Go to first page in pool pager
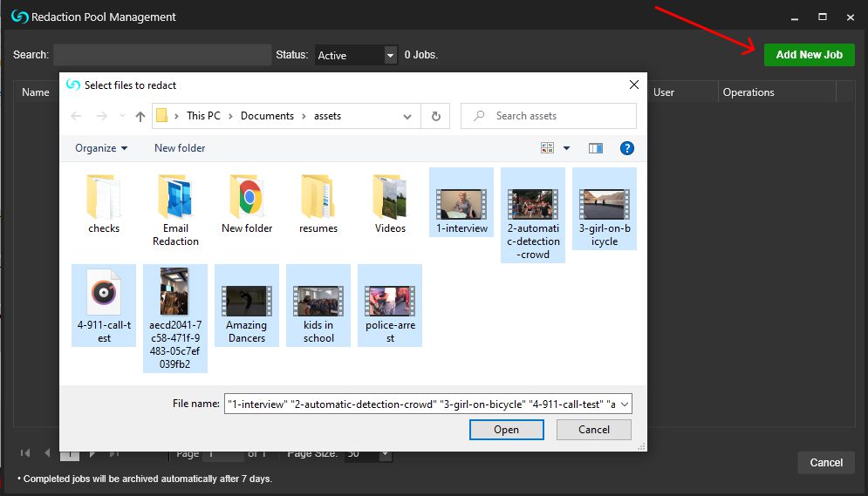Viewport: 868px width, 496px height. [25, 453]
